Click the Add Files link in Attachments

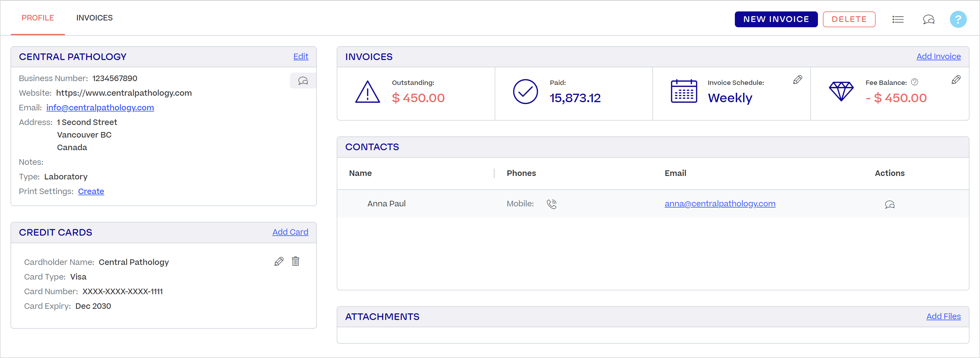pyautogui.click(x=943, y=316)
